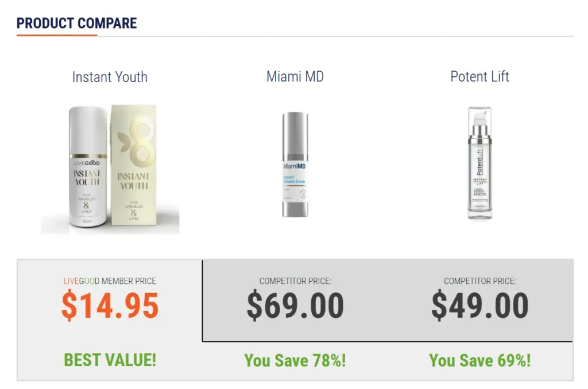Screen dimensions: 588x389
Task: Open the Potent Lift product title
Action: [x=479, y=77]
